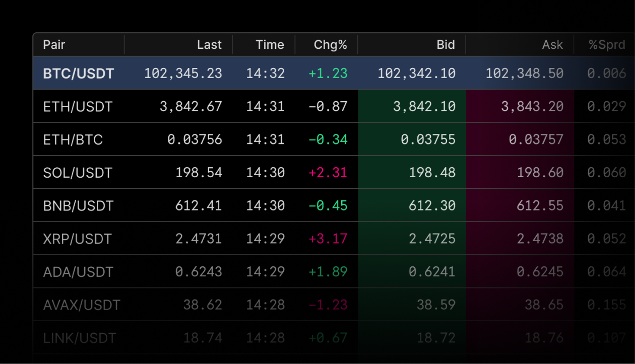Click ETH/BTC change -0.34
The height and width of the screenshot is (364, 635).
click(x=328, y=139)
